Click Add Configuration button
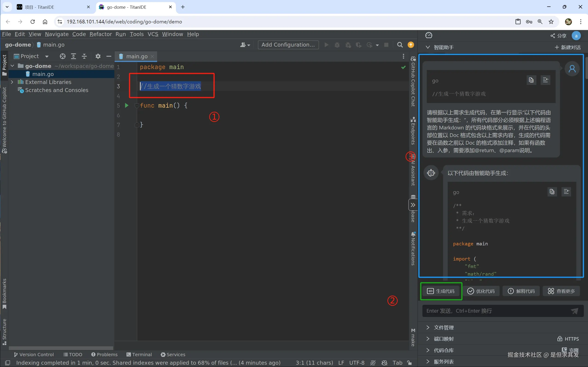Screen dimensions: 588x367 tap(288, 45)
